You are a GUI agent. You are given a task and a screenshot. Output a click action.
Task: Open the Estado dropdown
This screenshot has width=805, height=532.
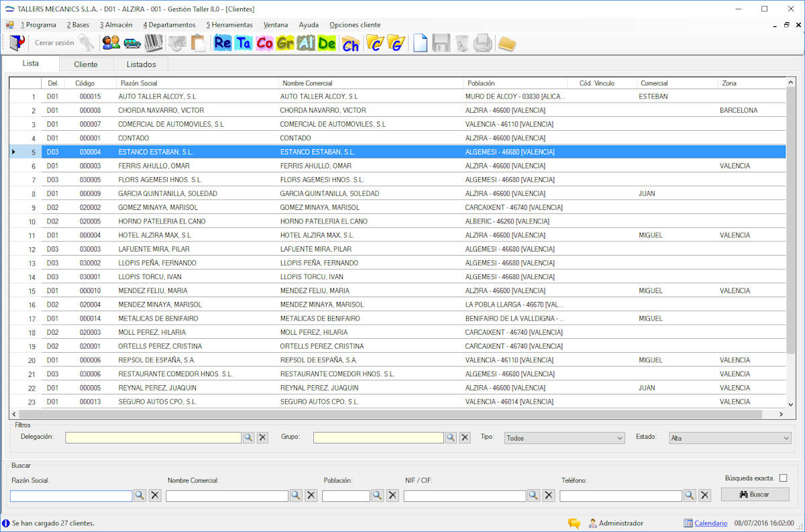pos(730,438)
